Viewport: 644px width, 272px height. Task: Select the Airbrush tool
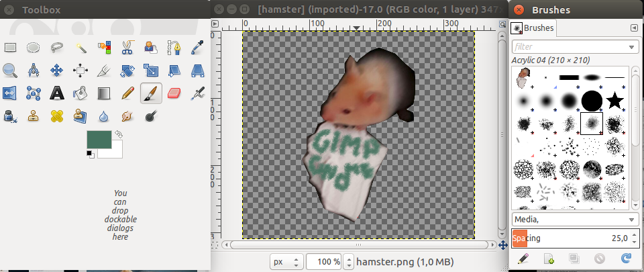tap(198, 93)
